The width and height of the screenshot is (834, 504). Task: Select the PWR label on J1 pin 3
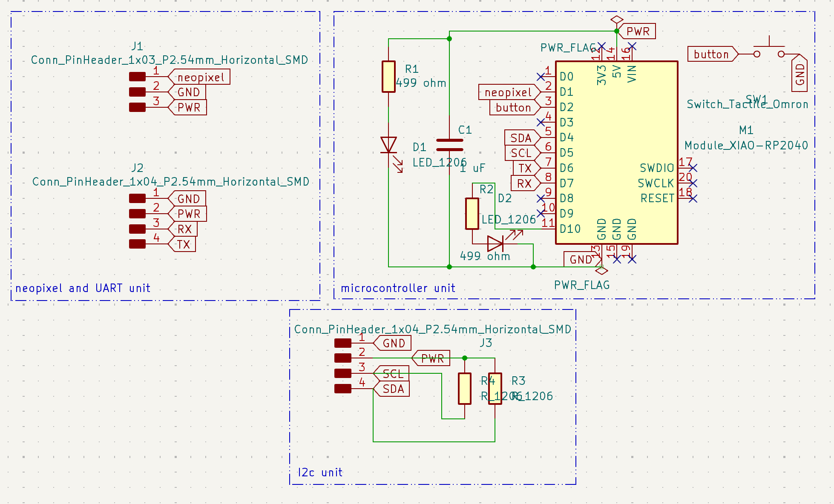pos(187,107)
